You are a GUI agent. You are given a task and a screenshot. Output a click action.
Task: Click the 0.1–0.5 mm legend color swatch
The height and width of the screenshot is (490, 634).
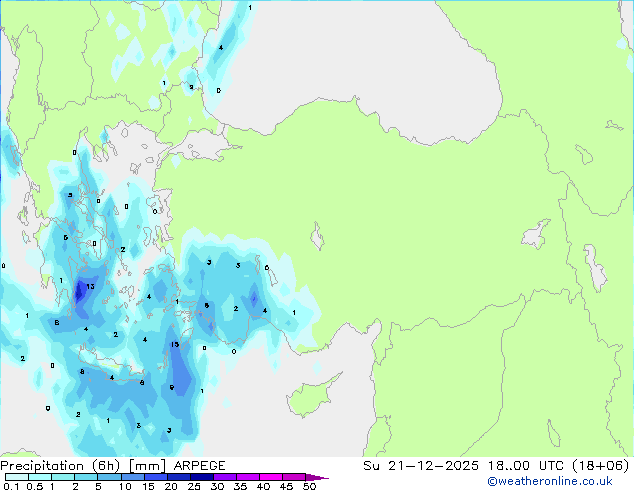pyautogui.click(x=17, y=477)
